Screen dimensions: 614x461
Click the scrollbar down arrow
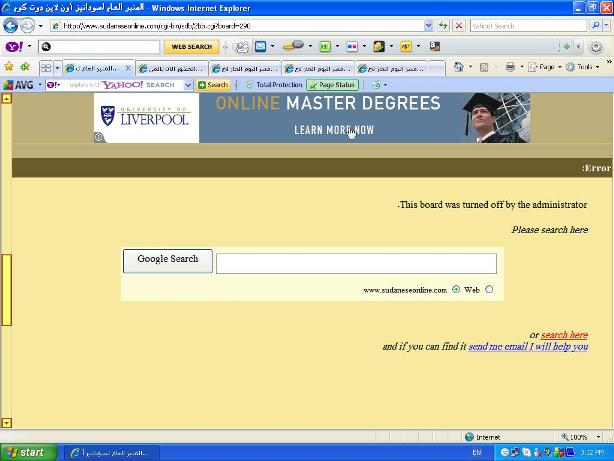pos(7,423)
